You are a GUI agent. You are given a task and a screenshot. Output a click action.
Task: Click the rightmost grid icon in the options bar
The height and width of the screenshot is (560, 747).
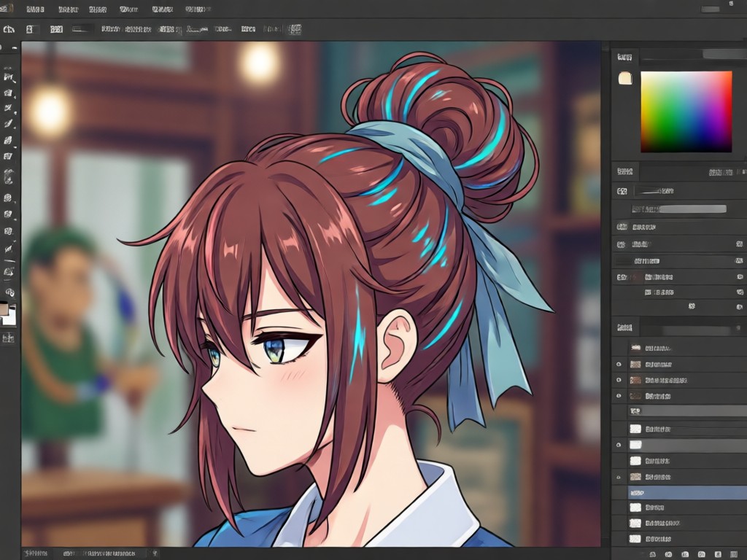coord(295,29)
